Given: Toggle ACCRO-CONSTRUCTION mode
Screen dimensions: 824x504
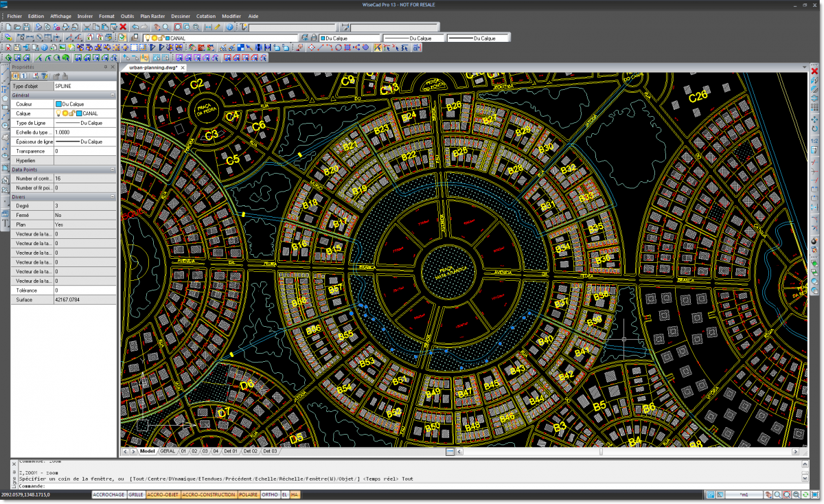Looking at the screenshot, I should [208, 494].
